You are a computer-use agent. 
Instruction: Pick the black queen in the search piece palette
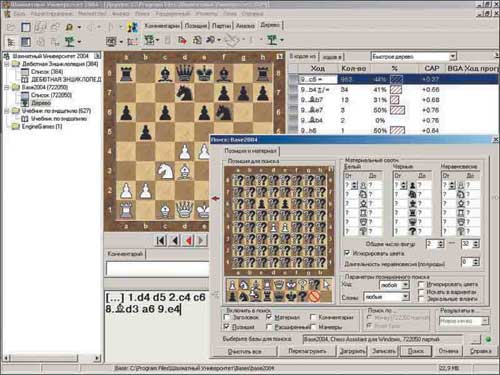[279, 296]
